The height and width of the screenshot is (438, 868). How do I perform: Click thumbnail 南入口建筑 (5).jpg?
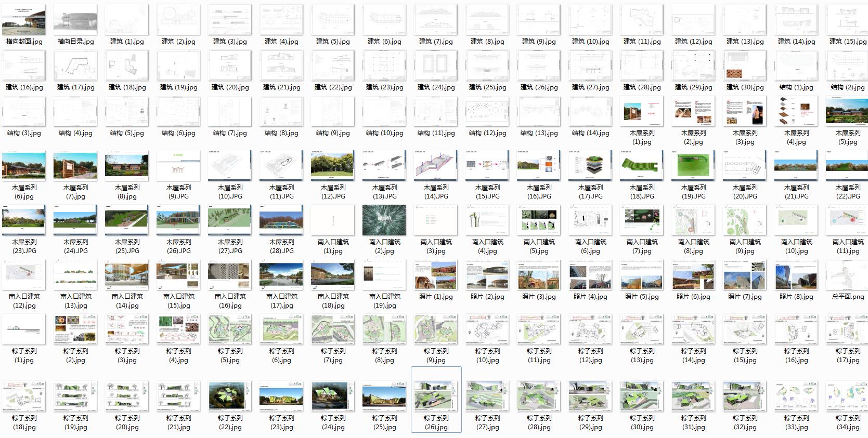[539, 221]
